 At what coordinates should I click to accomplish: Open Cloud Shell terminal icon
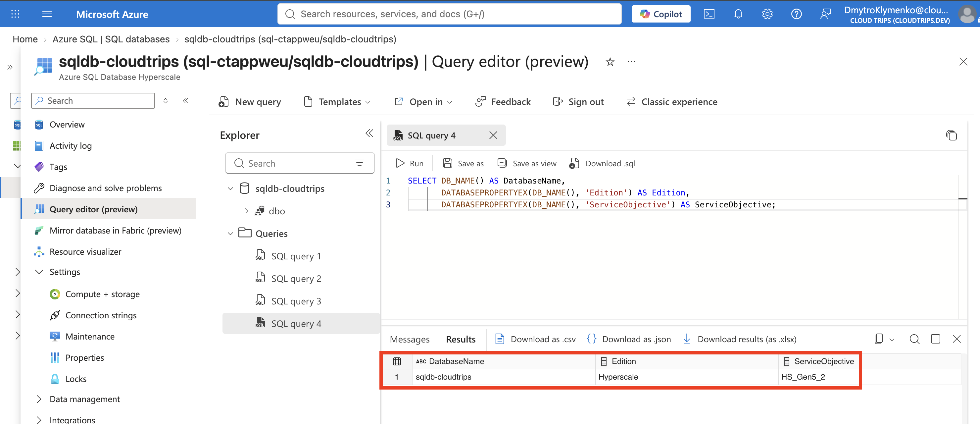[709, 14]
